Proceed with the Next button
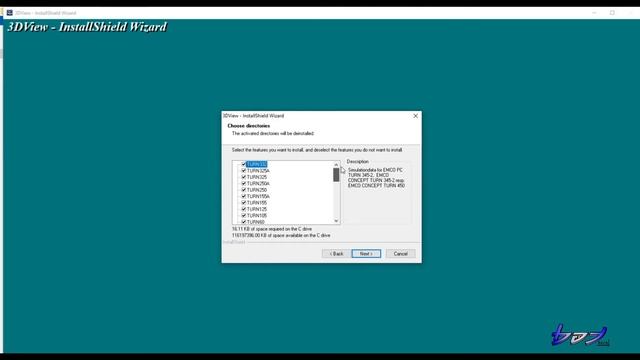Image resolution: width=640 pixels, height=360 pixels. coord(366,254)
